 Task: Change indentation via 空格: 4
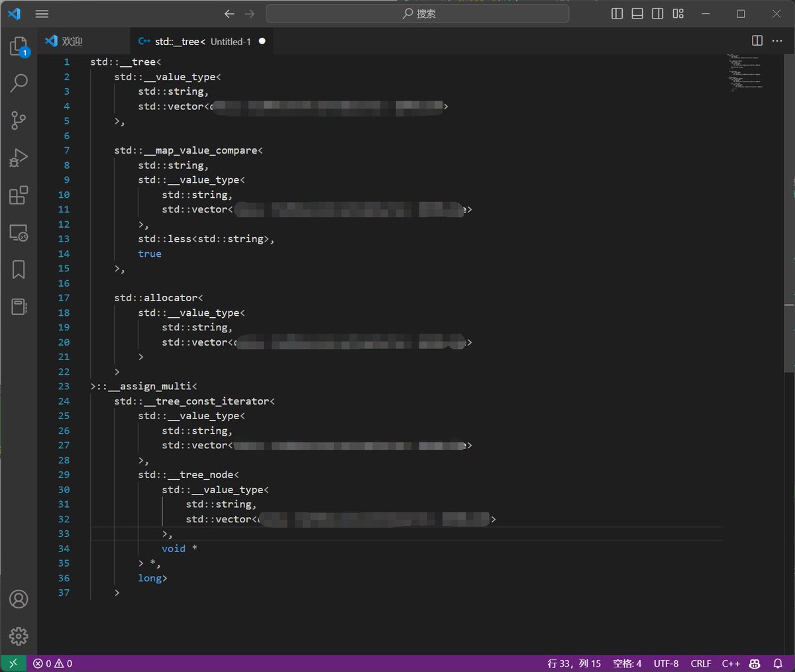pos(627,663)
